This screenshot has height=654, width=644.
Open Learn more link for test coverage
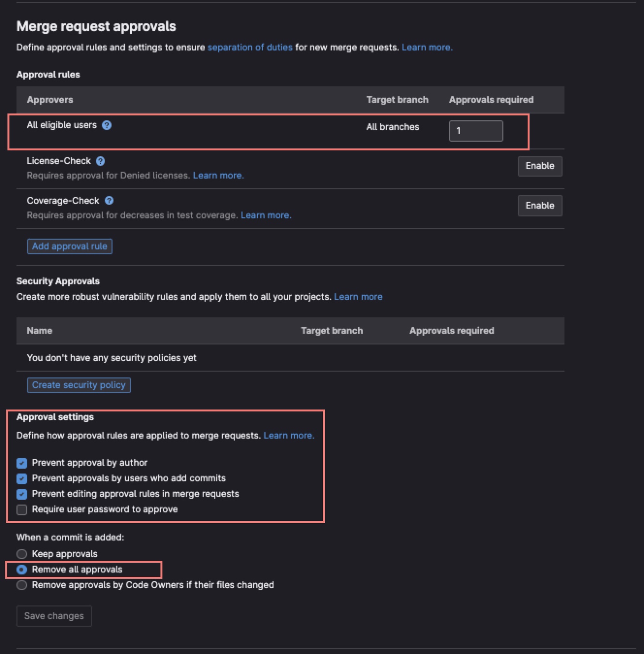pos(266,215)
